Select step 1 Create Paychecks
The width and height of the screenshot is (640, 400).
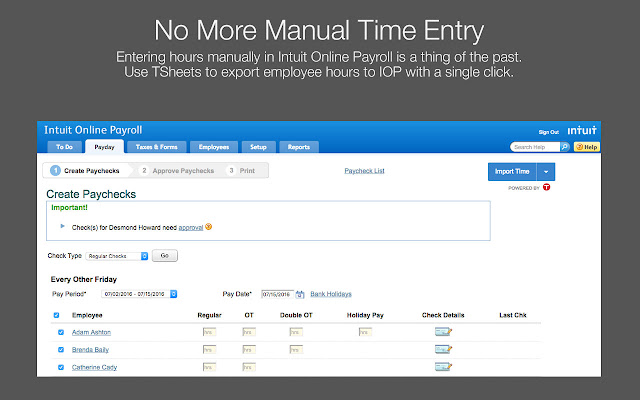coord(85,171)
